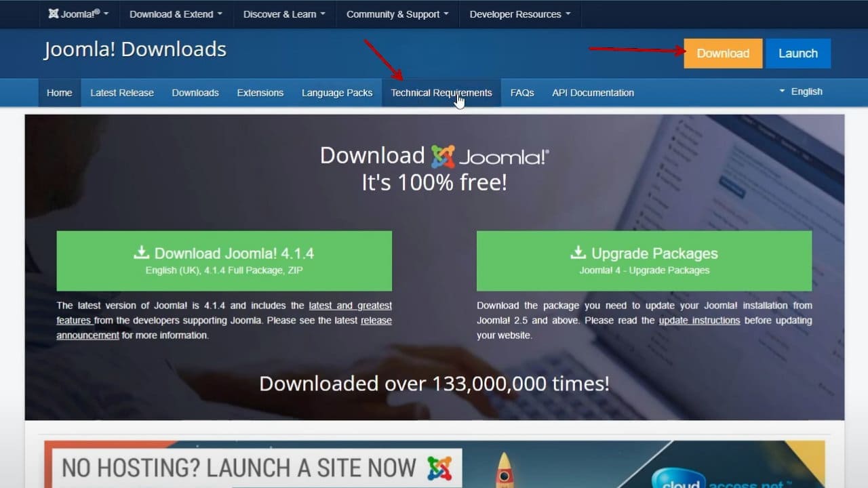Click "It's 100% free!" text
This screenshot has width=868, height=488.
[434, 182]
